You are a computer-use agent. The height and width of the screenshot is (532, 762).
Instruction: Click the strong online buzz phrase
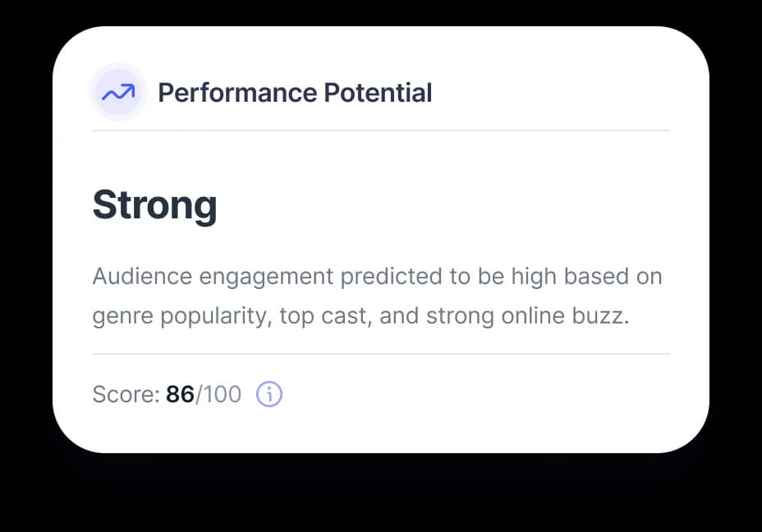[x=528, y=316]
